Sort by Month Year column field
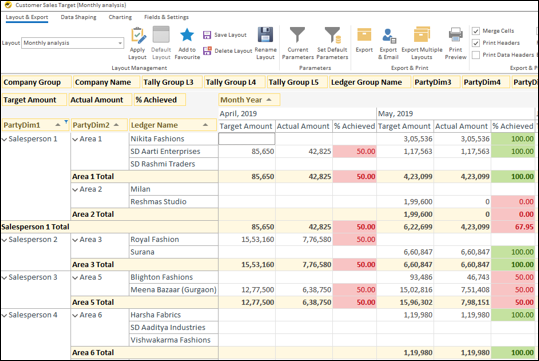The width and height of the screenshot is (539, 361). pos(249,100)
